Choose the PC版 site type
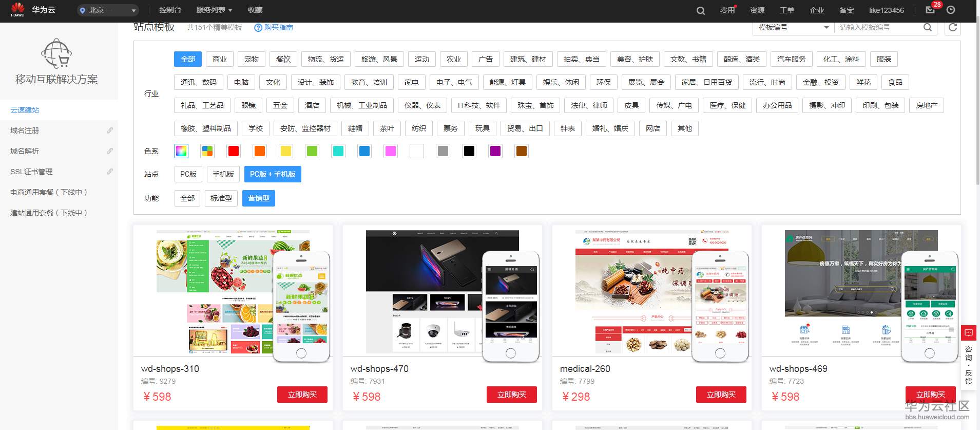 (x=188, y=174)
